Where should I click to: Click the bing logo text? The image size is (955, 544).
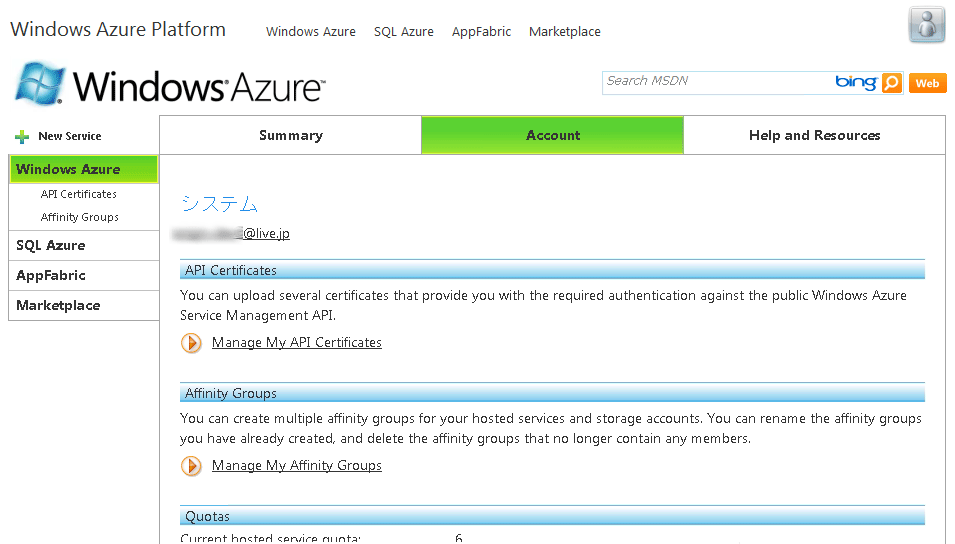[856, 82]
